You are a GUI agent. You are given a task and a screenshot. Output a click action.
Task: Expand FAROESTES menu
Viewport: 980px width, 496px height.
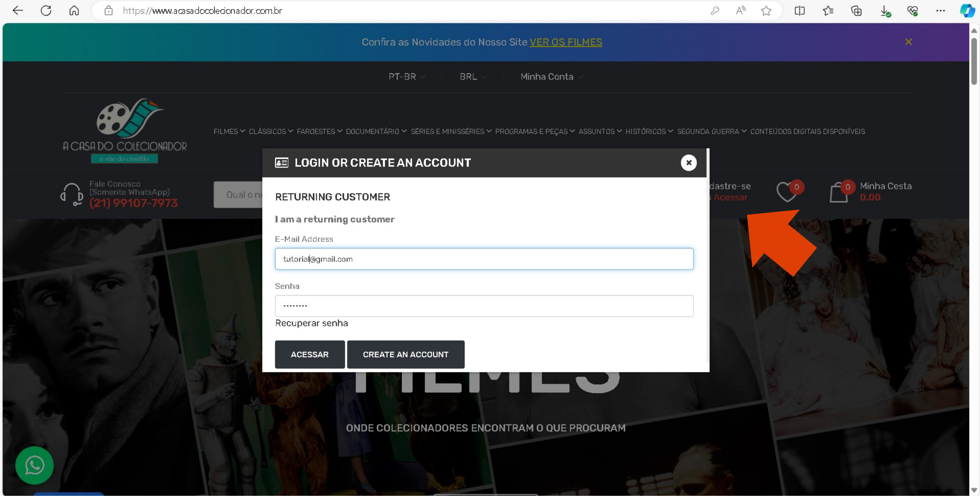point(320,131)
